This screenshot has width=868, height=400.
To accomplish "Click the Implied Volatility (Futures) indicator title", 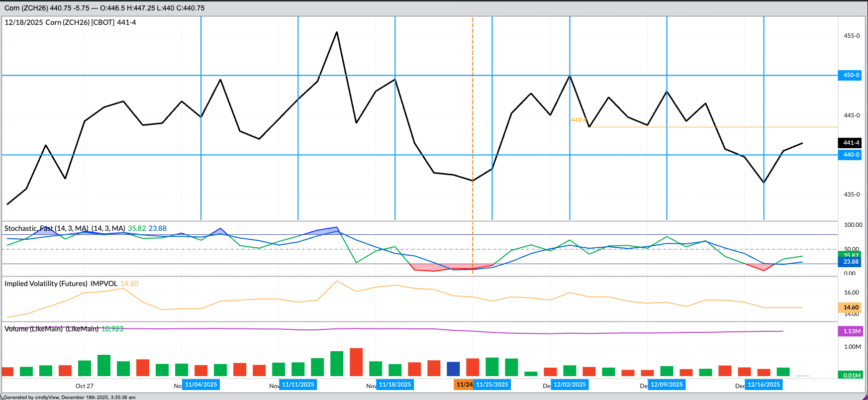I will pos(61,284).
